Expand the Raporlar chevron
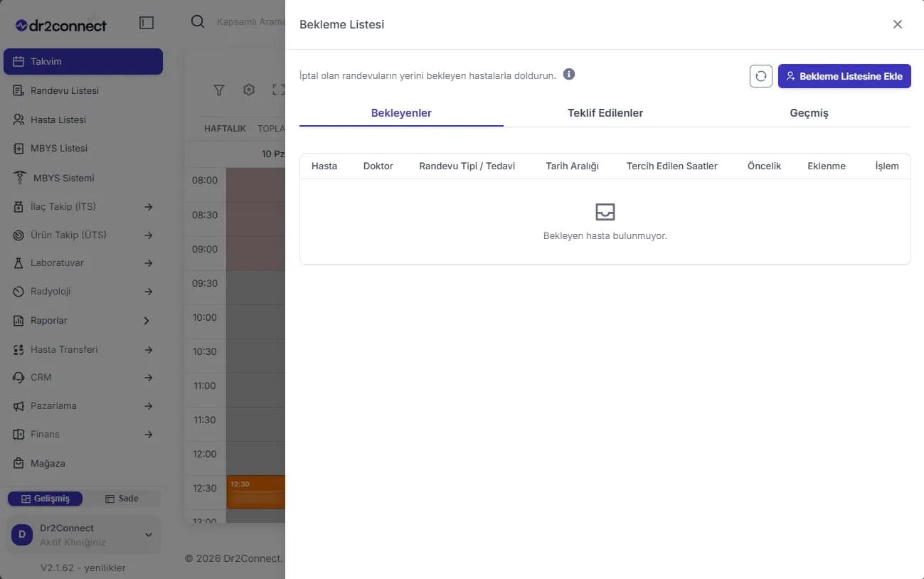 coord(147,321)
